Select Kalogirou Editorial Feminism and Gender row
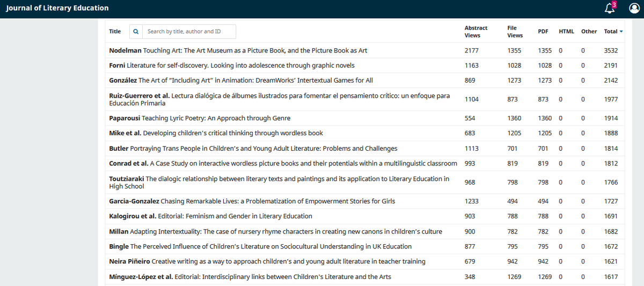Viewport: 644px width, 286px height. click(x=365, y=216)
